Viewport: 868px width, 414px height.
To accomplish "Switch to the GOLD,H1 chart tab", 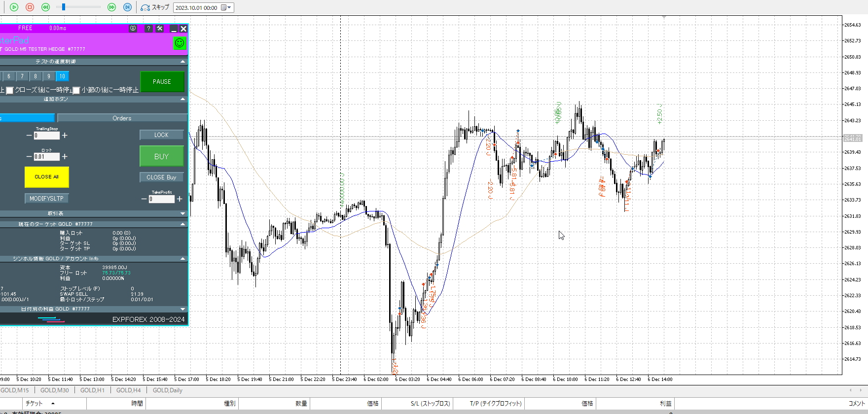I will pos(92,390).
